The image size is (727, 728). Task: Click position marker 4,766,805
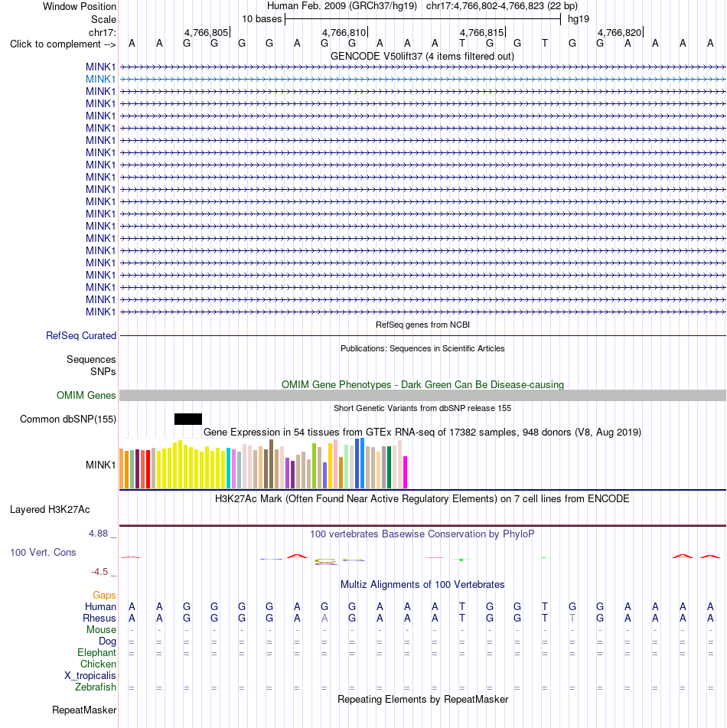point(206,33)
